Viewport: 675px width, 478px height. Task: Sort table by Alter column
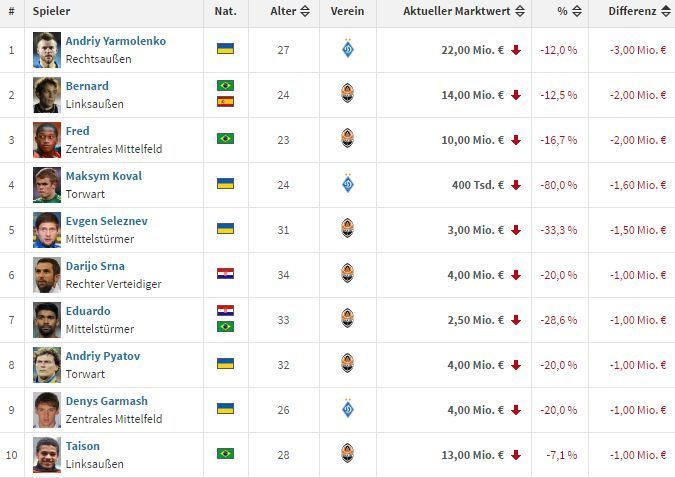(x=290, y=12)
